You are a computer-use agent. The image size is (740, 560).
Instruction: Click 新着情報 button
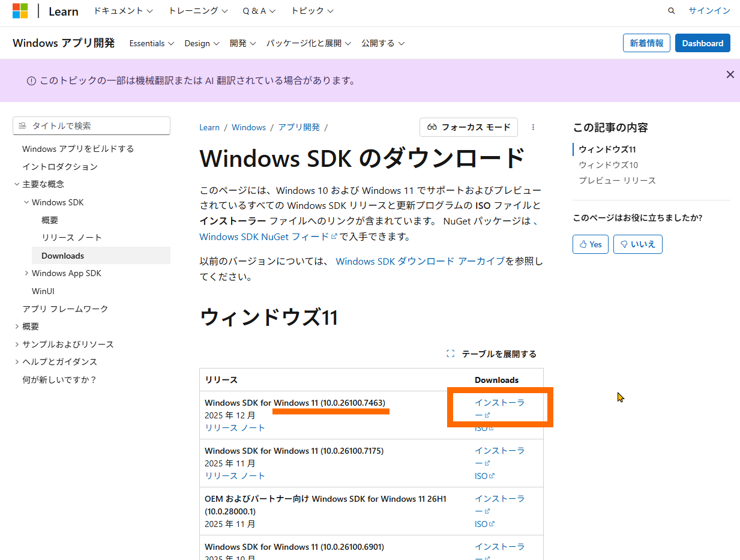[646, 43]
